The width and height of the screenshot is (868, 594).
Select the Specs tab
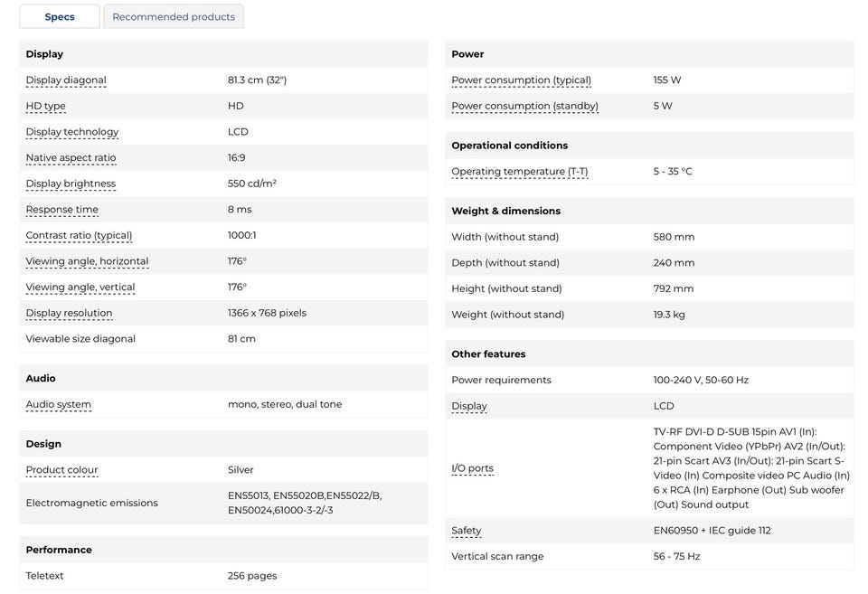60,16
